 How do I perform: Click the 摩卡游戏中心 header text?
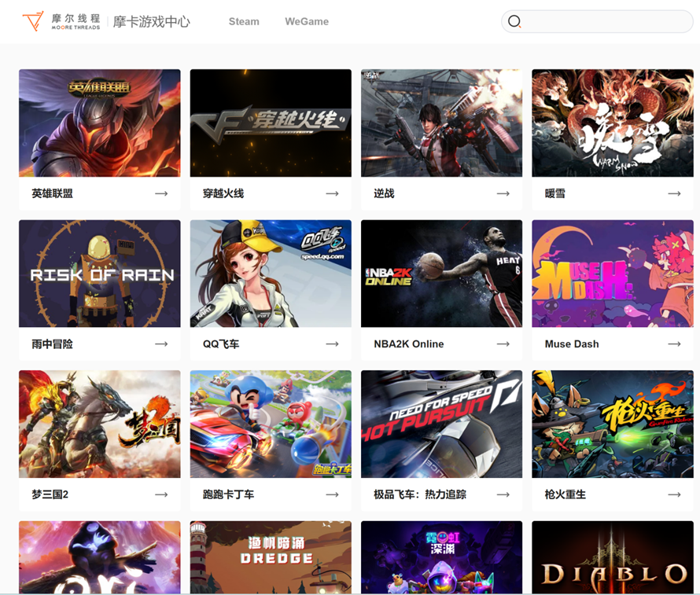tap(153, 21)
